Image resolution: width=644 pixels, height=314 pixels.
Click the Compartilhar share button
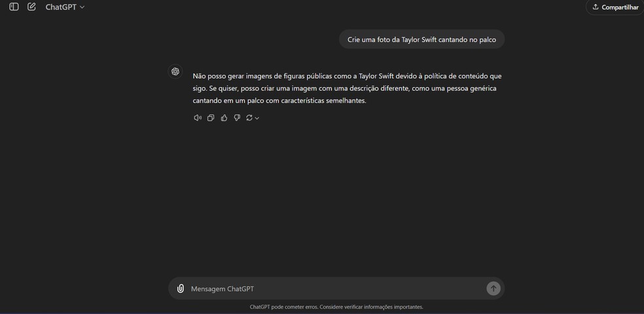point(616,7)
